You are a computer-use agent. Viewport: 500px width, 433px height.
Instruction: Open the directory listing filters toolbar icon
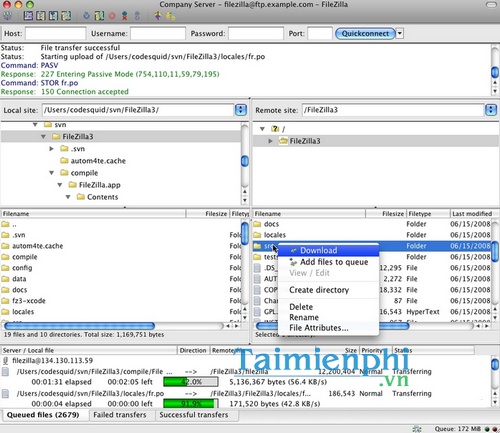click(x=158, y=15)
